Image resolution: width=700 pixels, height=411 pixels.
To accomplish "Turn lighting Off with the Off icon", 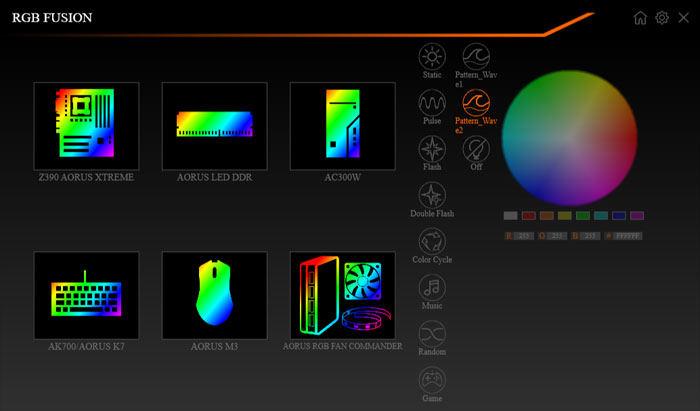I will (x=476, y=149).
